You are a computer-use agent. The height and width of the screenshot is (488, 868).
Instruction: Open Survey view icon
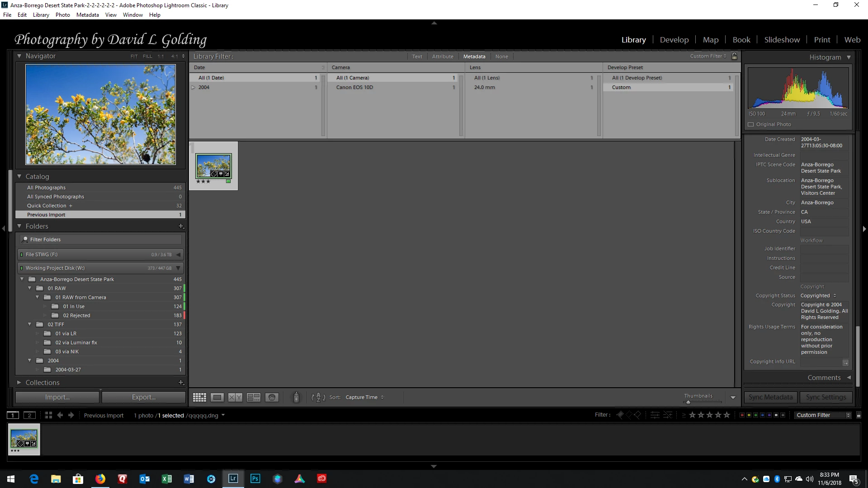point(253,398)
